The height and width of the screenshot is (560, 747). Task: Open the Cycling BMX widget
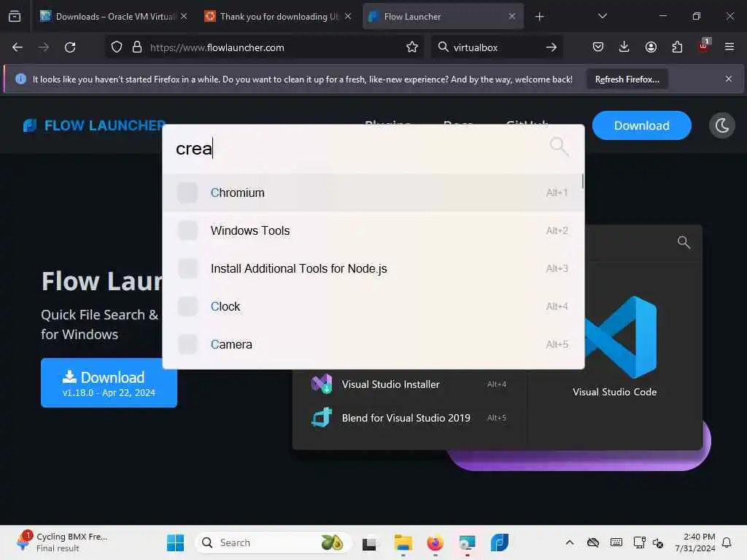point(62,542)
